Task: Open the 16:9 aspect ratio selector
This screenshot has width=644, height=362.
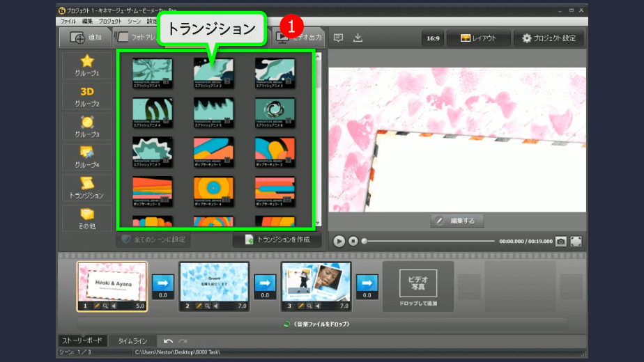Action: (x=431, y=38)
